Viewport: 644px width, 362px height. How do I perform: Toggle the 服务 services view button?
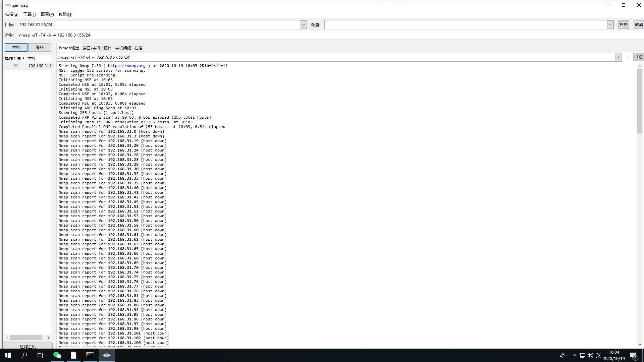[40, 47]
